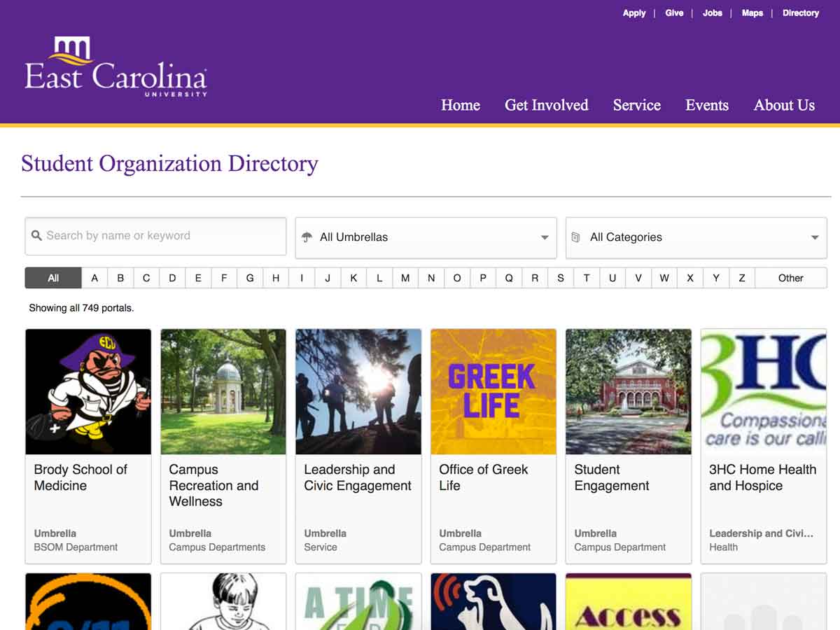Filter organizations by letter K
The width and height of the screenshot is (840, 630).
(353, 278)
